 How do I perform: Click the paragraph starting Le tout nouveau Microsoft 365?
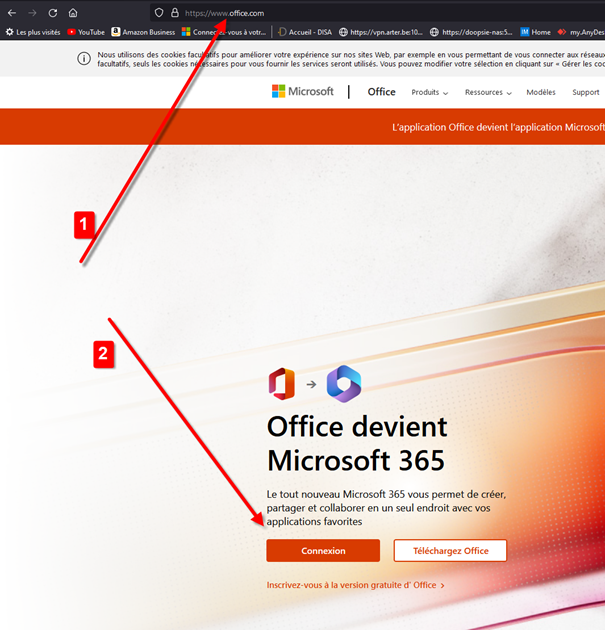coord(386,508)
